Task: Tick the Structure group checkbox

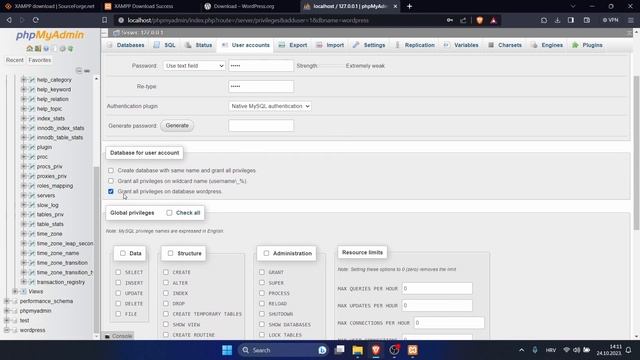Action: coord(170,253)
